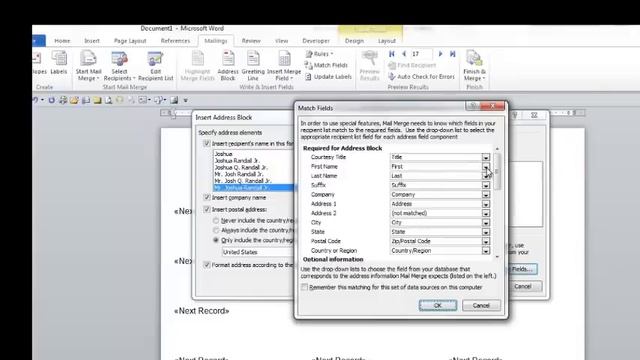Open the Labels tool in the Create group
The image size is (640, 360).
tap(59, 63)
